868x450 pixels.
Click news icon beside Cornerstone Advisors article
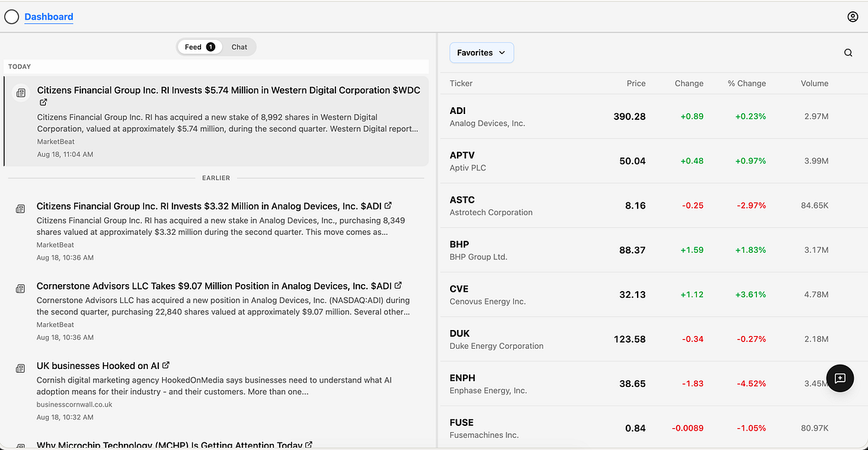pos(20,289)
